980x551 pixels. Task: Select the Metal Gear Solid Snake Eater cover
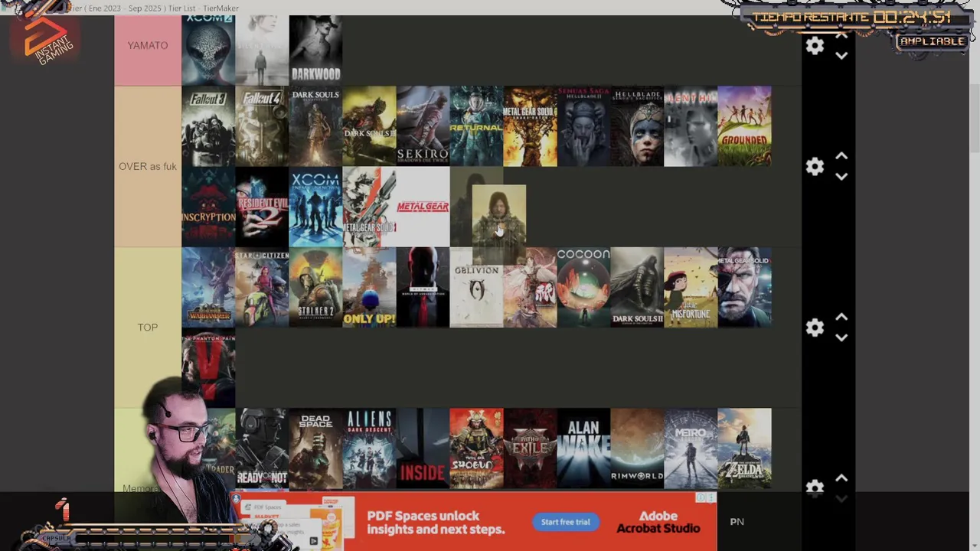pyautogui.click(x=530, y=126)
